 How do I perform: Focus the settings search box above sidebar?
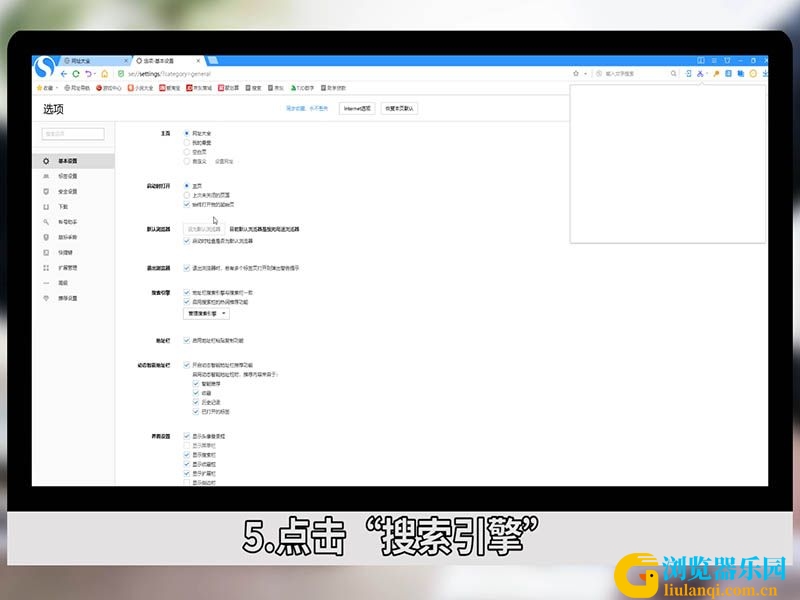coord(73,134)
